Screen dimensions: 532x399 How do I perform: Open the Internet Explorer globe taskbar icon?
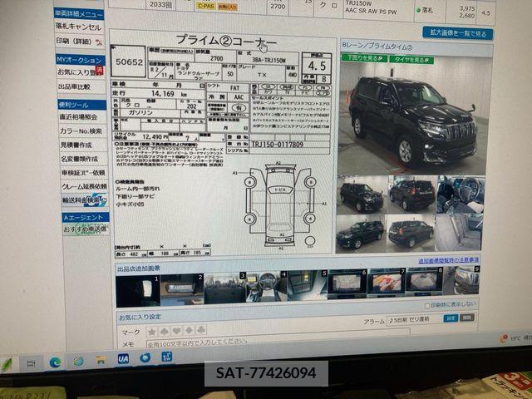[x=79, y=362]
